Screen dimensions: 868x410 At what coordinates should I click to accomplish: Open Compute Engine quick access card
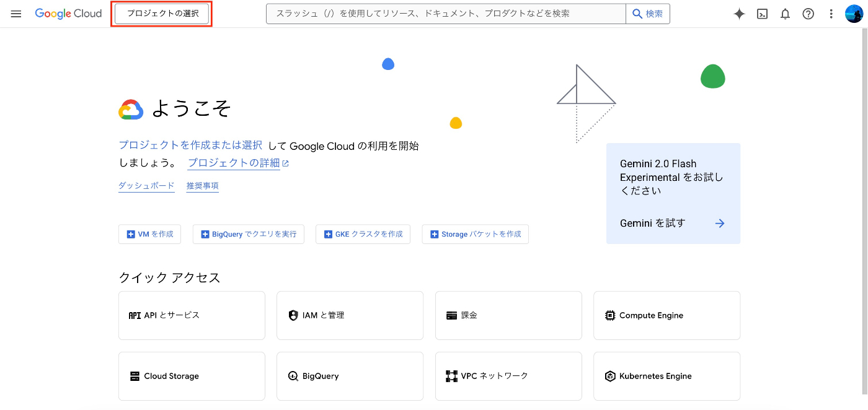666,315
